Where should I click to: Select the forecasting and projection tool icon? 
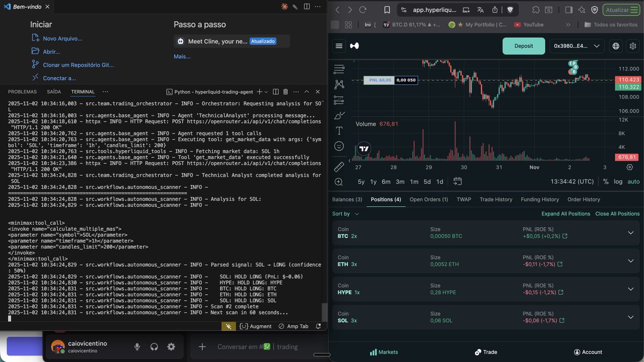(x=339, y=100)
